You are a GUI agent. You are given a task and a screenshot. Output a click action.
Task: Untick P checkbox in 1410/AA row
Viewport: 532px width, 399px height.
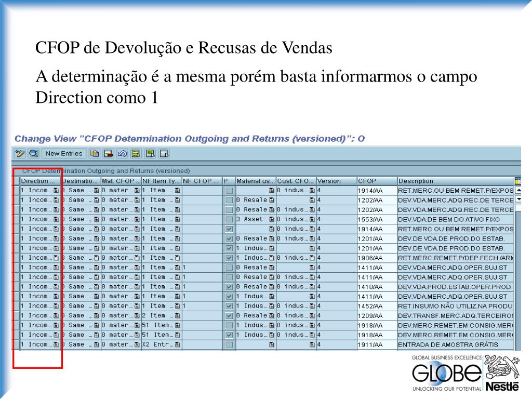pos(229,287)
